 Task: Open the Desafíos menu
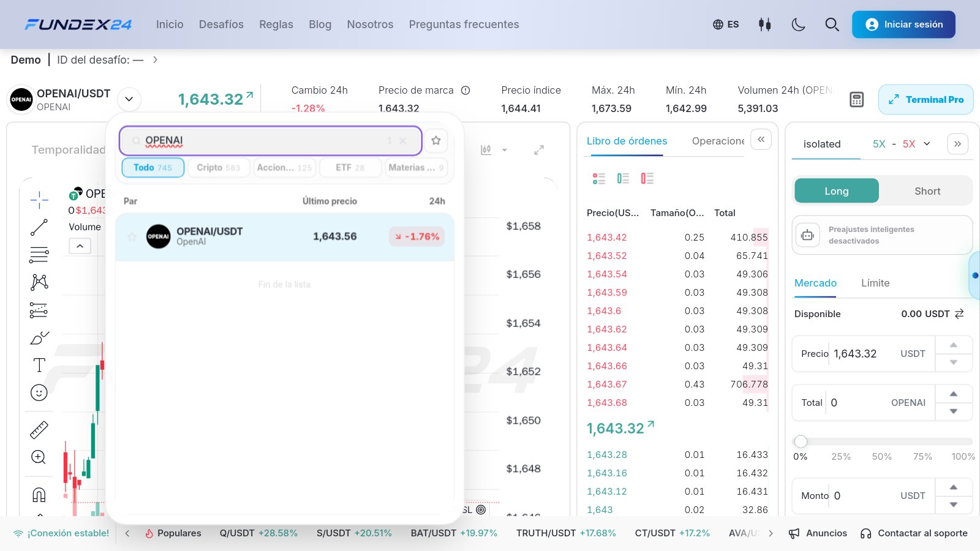click(221, 24)
